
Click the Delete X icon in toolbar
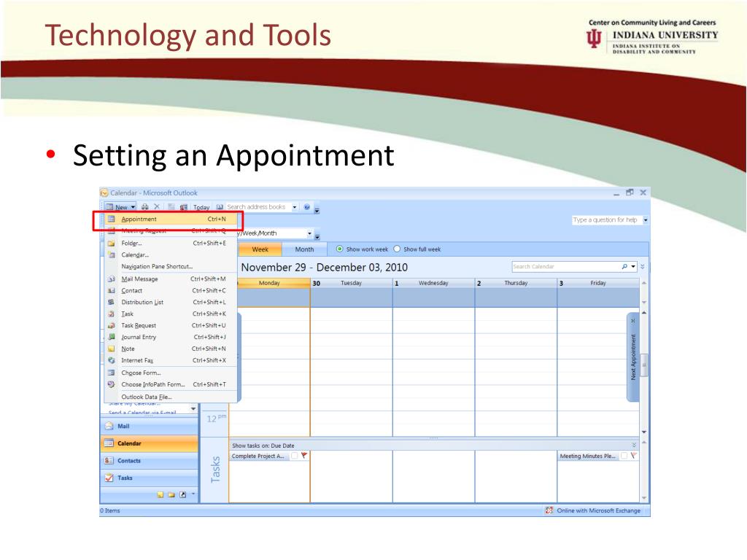coord(157,206)
